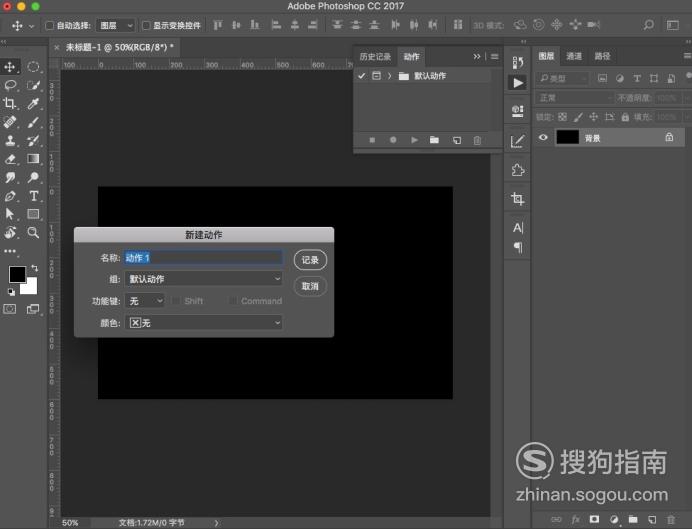Screen dimensions: 692x529
Task: Expand the Actions panel double arrows
Action: (477, 56)
